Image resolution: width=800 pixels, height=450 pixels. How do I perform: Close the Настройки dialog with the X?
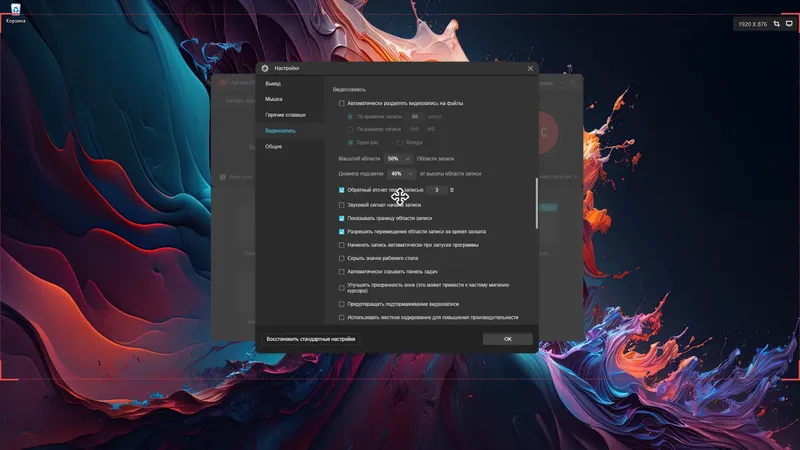(530, 68)
